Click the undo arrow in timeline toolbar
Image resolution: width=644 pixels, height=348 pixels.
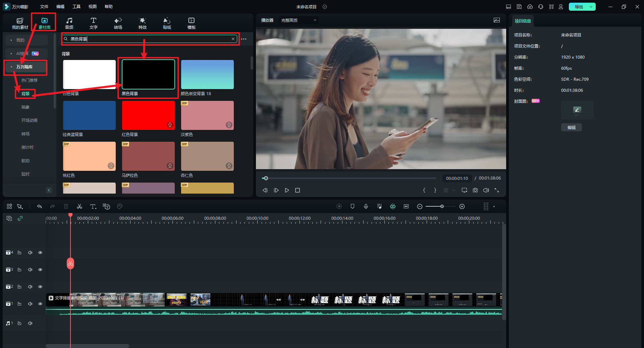pyautogui.click(x=39, y=206)
